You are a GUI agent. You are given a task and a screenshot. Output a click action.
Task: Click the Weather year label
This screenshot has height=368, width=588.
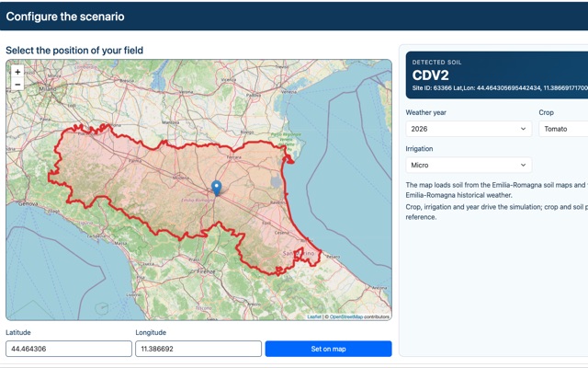tap(425, 112)
